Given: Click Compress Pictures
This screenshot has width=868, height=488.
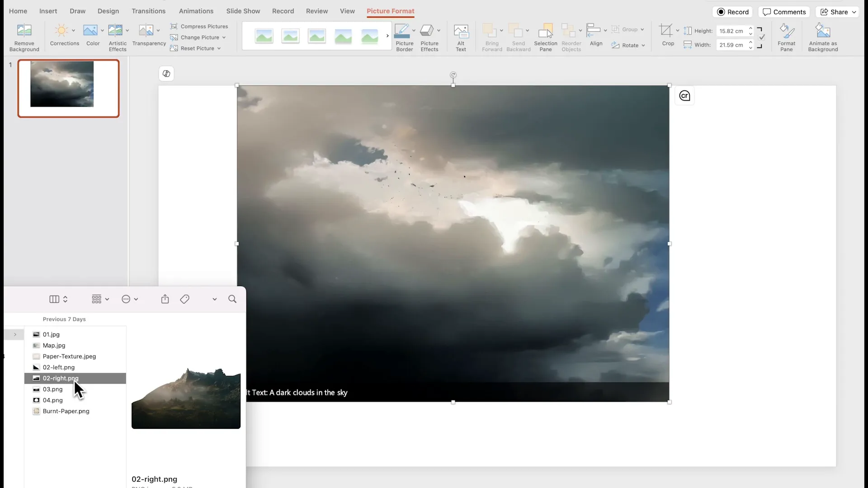Looking at the screenshot, I should [199, 26].
